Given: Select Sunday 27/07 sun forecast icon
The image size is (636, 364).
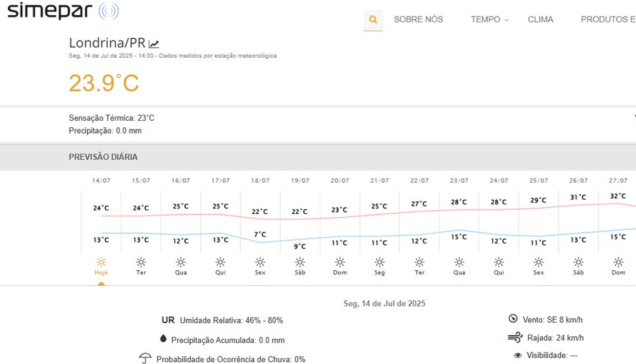Looking at the screenshot, I should 618,263.
